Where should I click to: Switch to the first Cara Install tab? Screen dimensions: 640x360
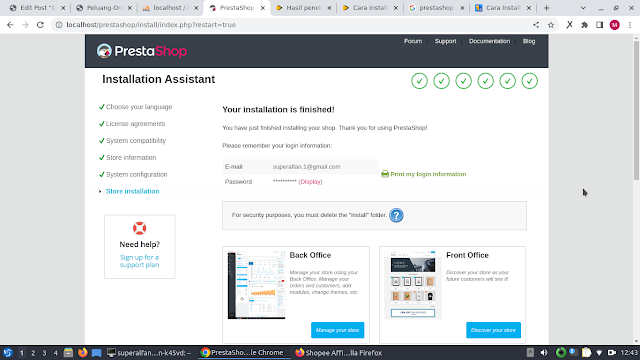(x=369, y=8)
